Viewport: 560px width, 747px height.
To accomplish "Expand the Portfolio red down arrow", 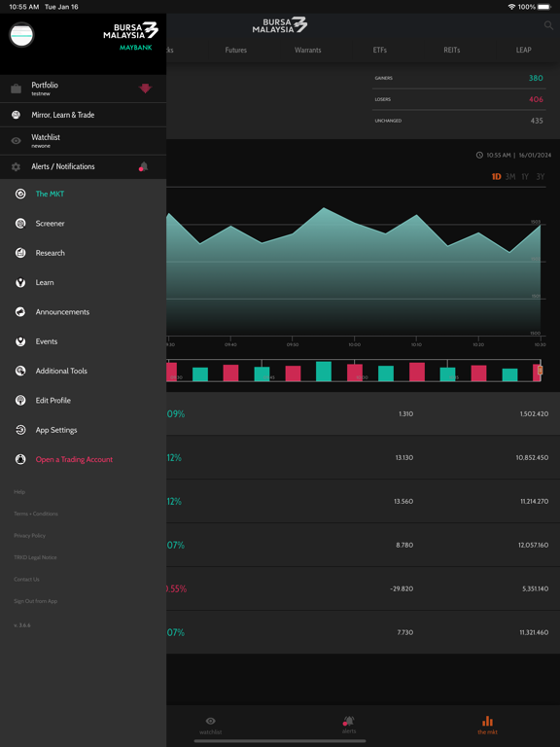I will pos(145,89).
